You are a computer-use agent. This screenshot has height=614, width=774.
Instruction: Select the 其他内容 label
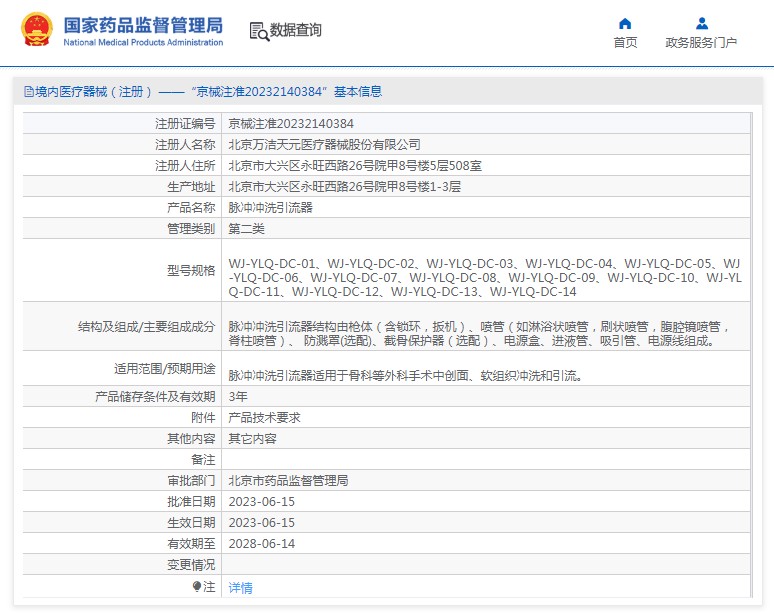click(x=191, y=438)
